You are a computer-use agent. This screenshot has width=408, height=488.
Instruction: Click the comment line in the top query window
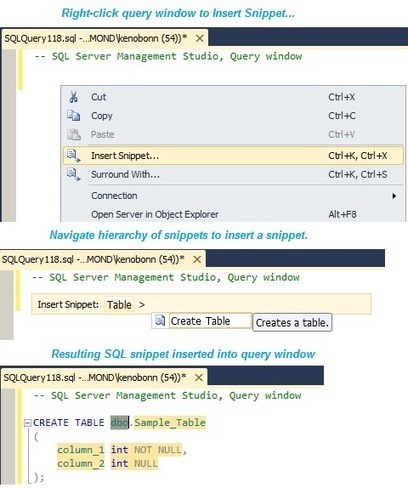click(x=168, y=57)
